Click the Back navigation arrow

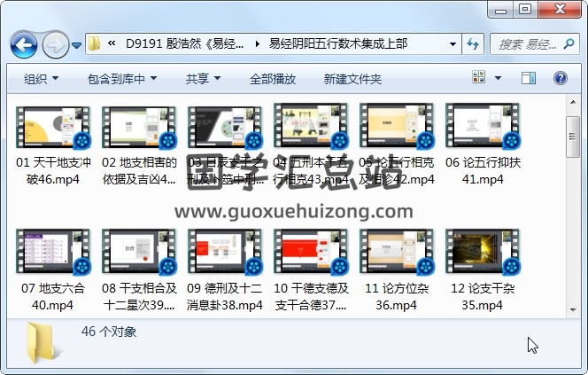tap(23, 44)
